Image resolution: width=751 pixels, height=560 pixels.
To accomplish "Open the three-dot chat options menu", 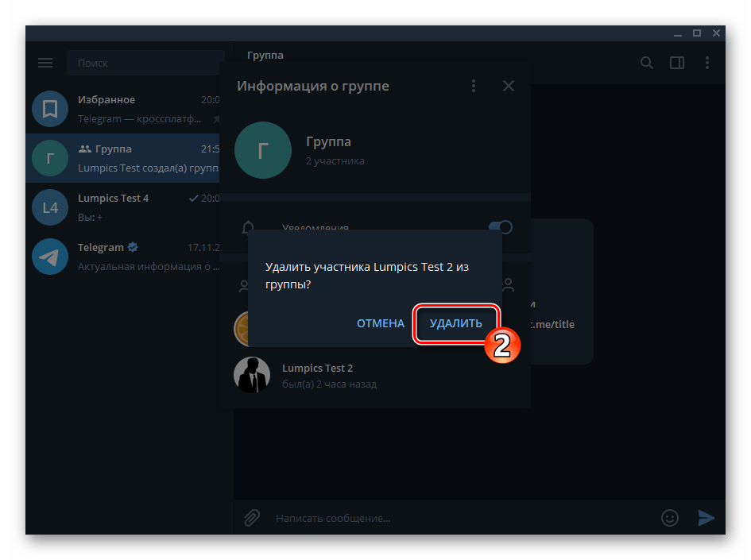I will pyautogui.click(x=707, y=63).
